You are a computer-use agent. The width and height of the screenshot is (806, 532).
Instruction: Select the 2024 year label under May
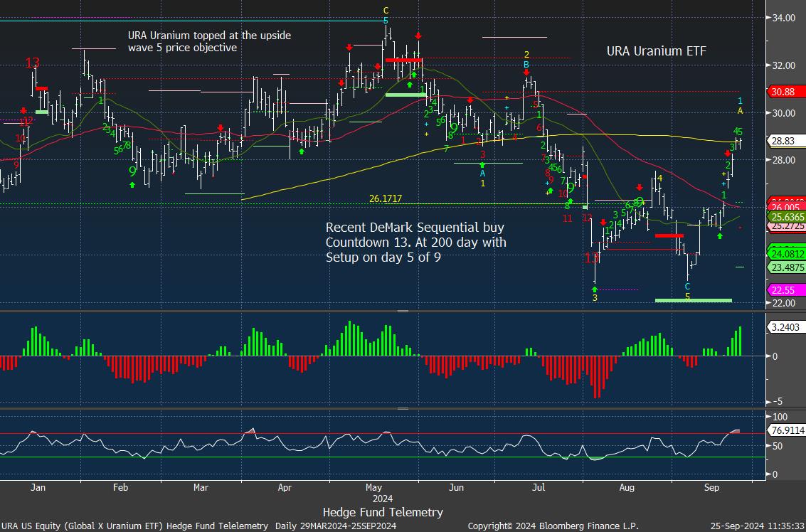pos(383,499)
